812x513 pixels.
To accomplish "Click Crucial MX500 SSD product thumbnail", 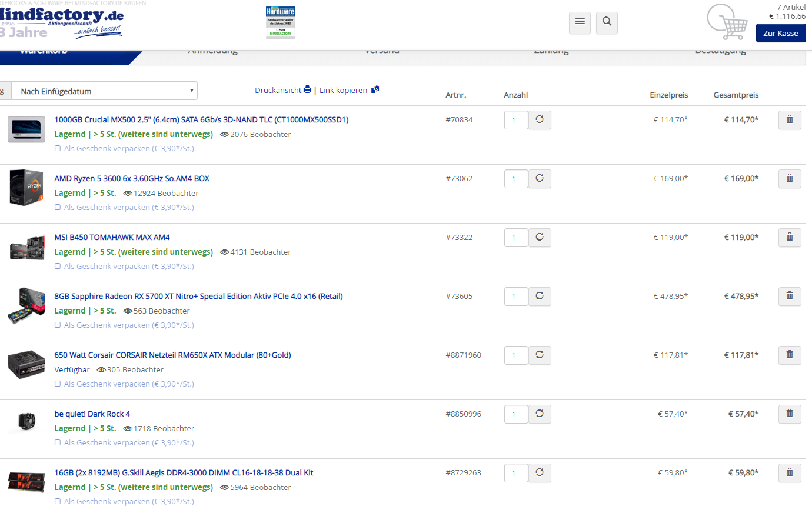I will coord(26,129).
